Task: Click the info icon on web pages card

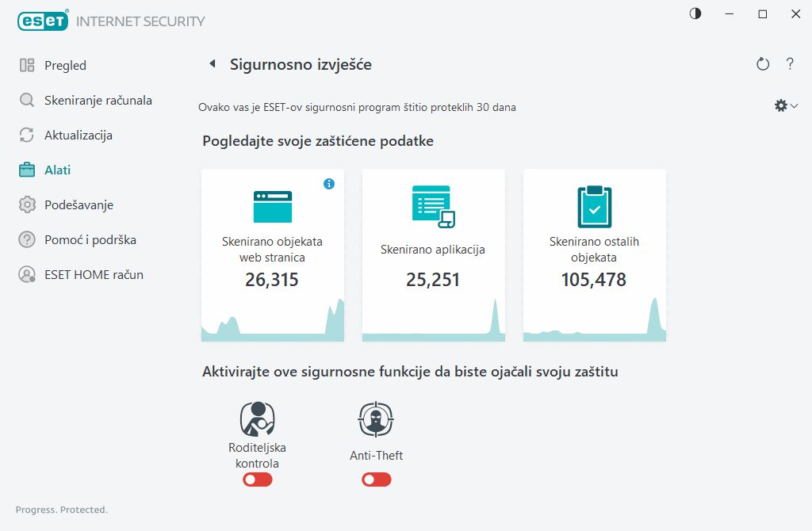Action: (x=329, y=184)
